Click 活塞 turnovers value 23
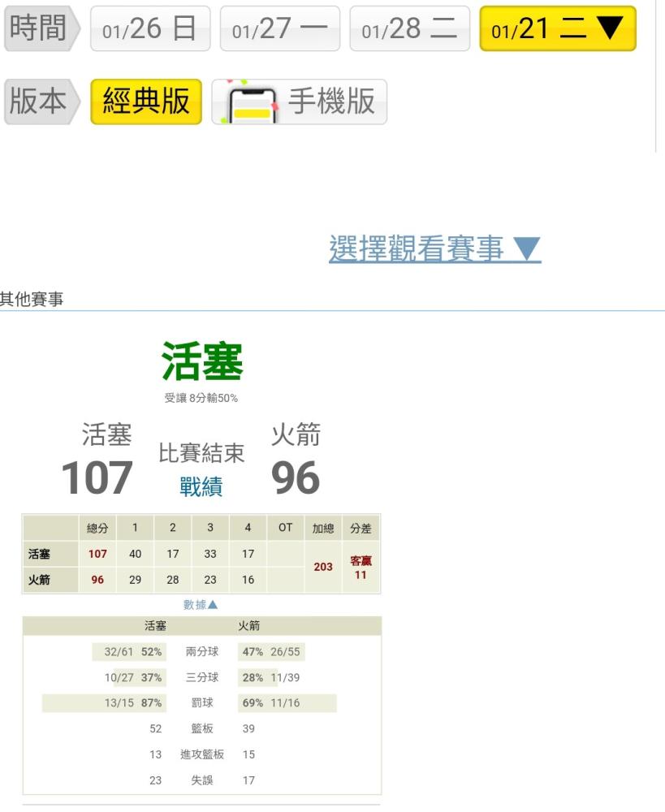665x812 pixels. [155, 780]
